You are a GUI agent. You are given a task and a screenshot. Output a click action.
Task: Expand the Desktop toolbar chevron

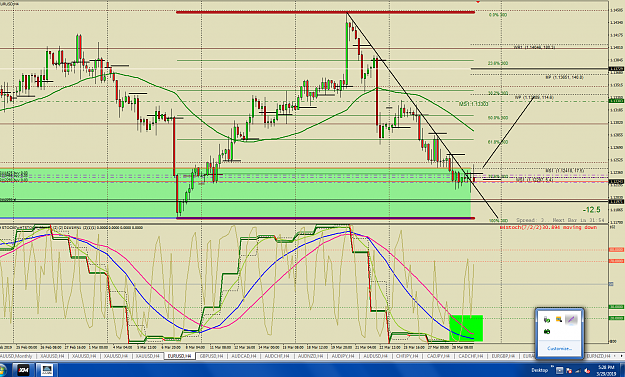[x=552, y=366]
